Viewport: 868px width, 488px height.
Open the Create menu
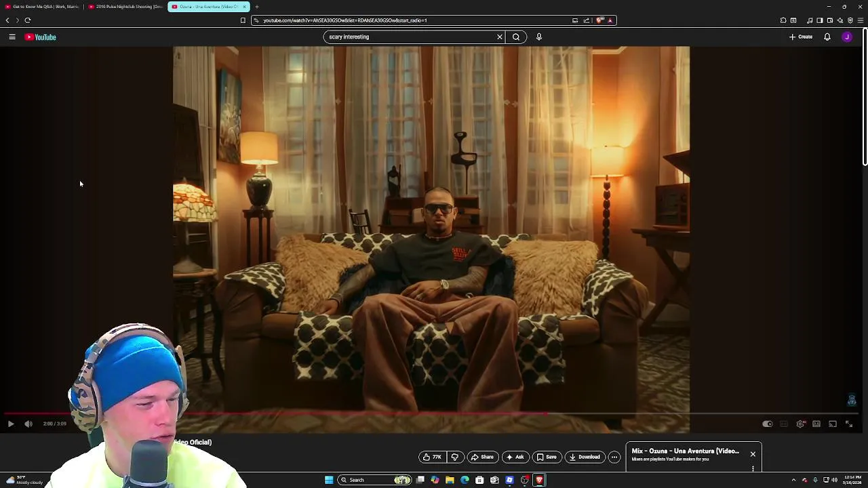[801, 37]
